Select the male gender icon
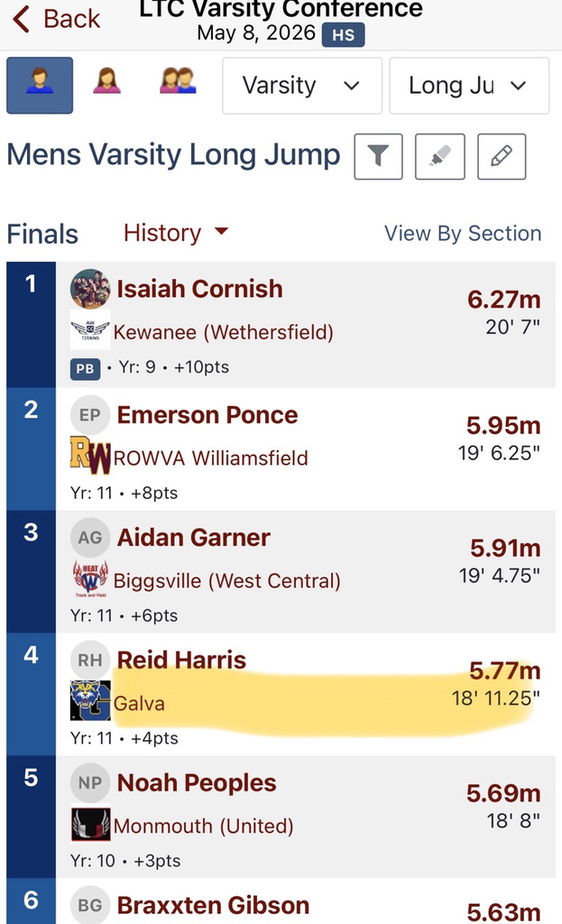The width and height of the screenshot is (562, 924). [40, 86]
